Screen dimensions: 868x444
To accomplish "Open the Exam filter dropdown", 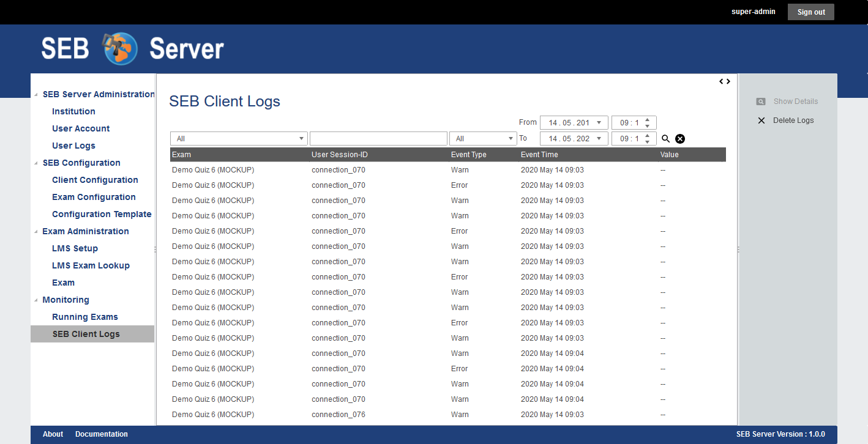I will (301, 139).
